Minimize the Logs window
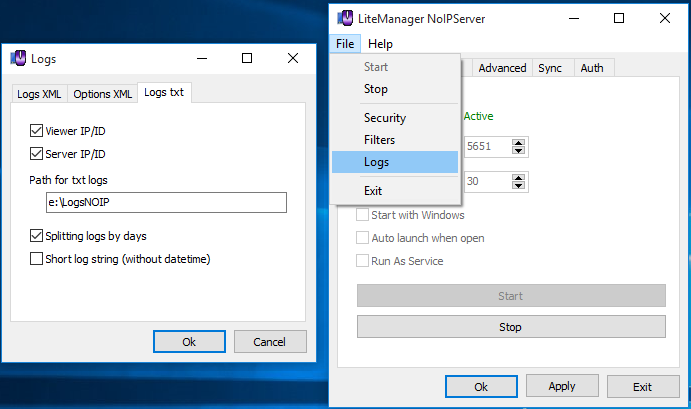The image size is (691, 409). click(202, 58)
